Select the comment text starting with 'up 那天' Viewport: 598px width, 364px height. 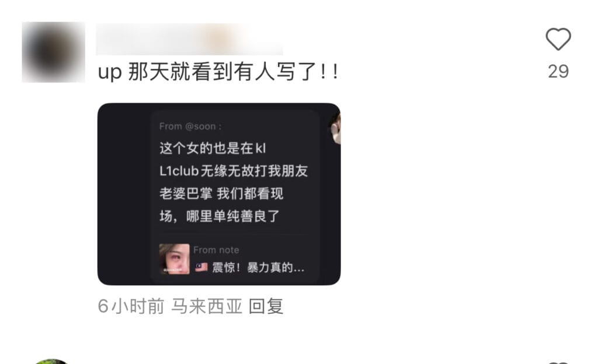point(218,72)
